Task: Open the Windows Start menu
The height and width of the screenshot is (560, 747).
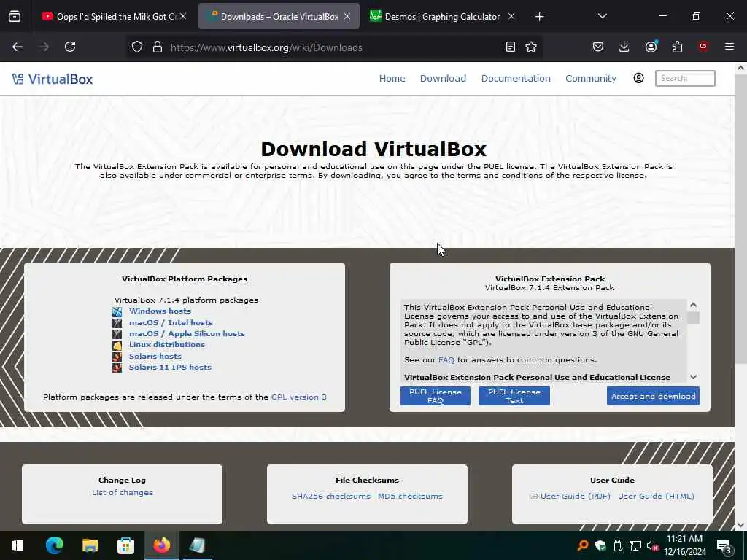Action: 18,545
